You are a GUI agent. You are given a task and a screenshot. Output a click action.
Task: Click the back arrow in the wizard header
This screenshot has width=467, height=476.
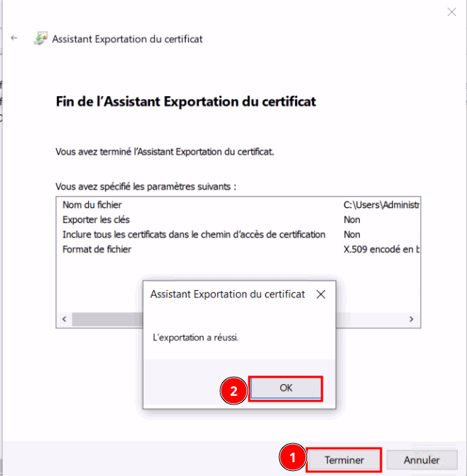tap(15, 38)
